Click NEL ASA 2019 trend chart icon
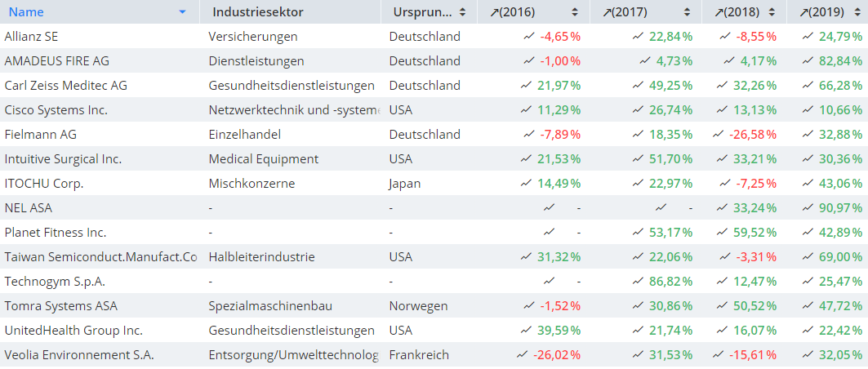The width and height of the screenshot is (868, 369). click(x=807, y=208)
